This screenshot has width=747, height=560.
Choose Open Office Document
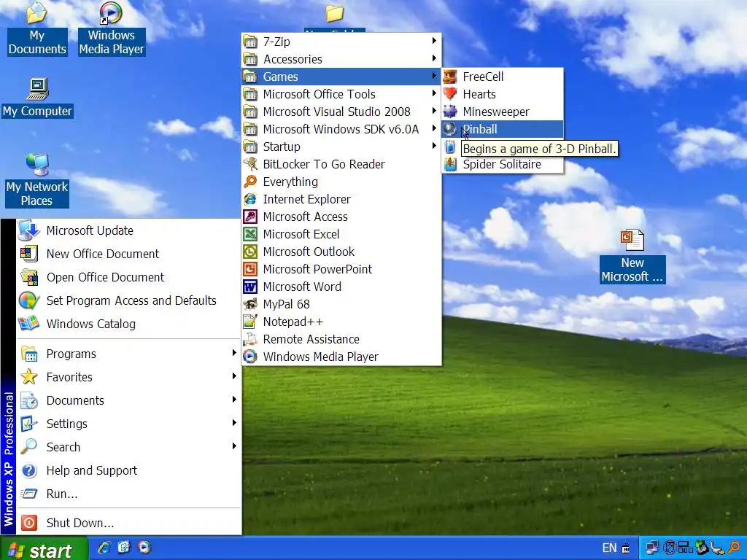tap(128, 277)
